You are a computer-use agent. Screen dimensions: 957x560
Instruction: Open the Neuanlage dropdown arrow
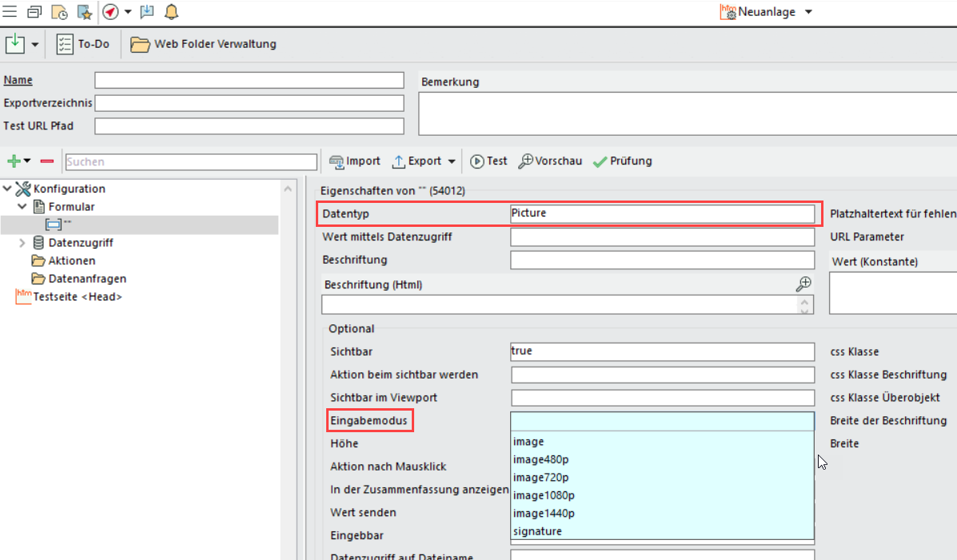808,12
